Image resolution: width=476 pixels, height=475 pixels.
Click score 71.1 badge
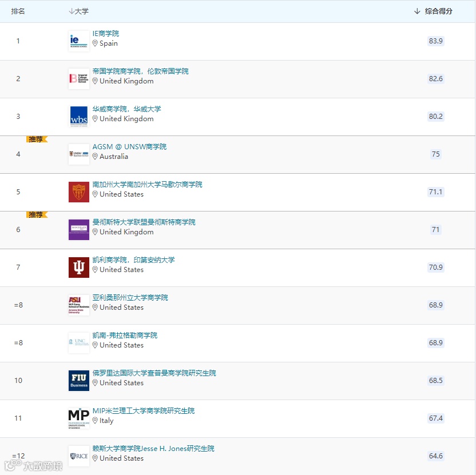pyautogui.click(x=435, y=191)
